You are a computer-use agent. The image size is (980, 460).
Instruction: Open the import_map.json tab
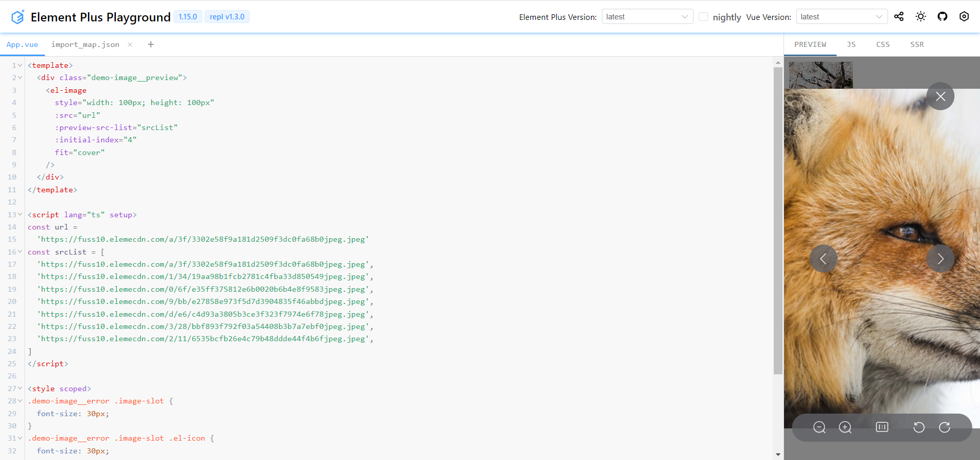85,44
